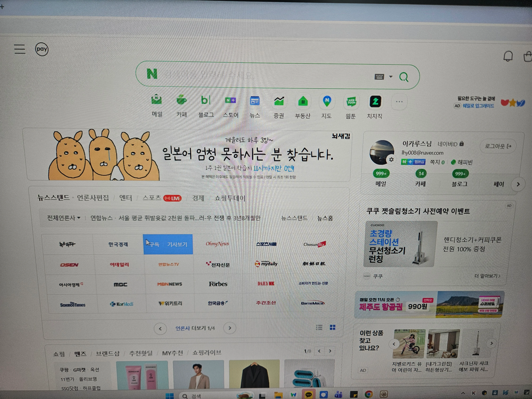Open the 제주도 항공권 990원 banner
The image size is (532, 399).
(430, 304)
